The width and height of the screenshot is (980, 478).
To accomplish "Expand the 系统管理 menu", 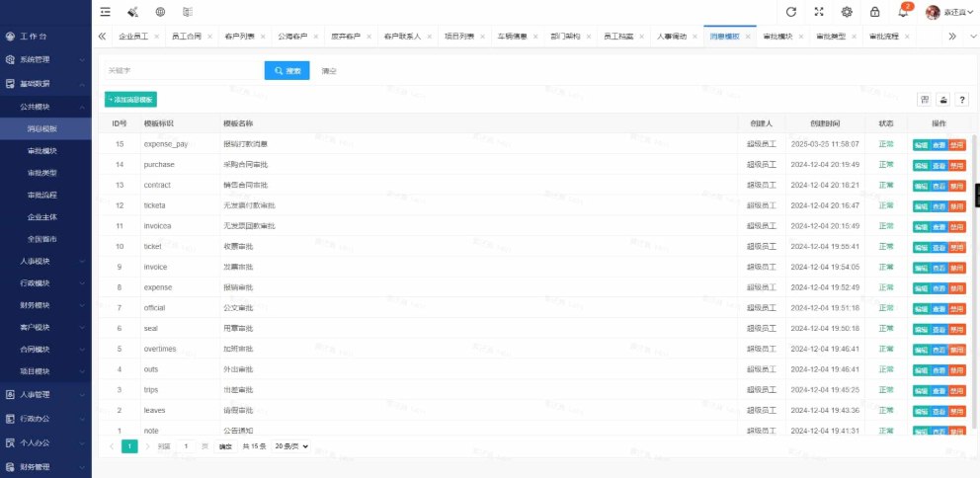I will tap(45, 60).
